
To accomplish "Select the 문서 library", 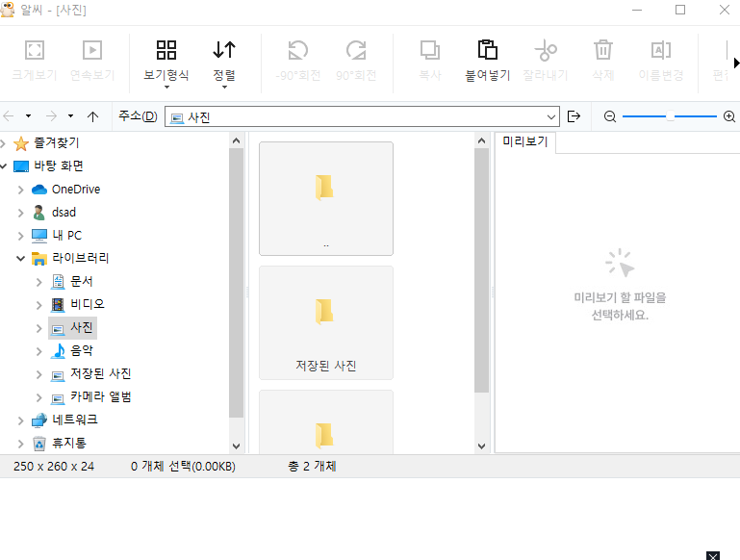I will point(81,281).
